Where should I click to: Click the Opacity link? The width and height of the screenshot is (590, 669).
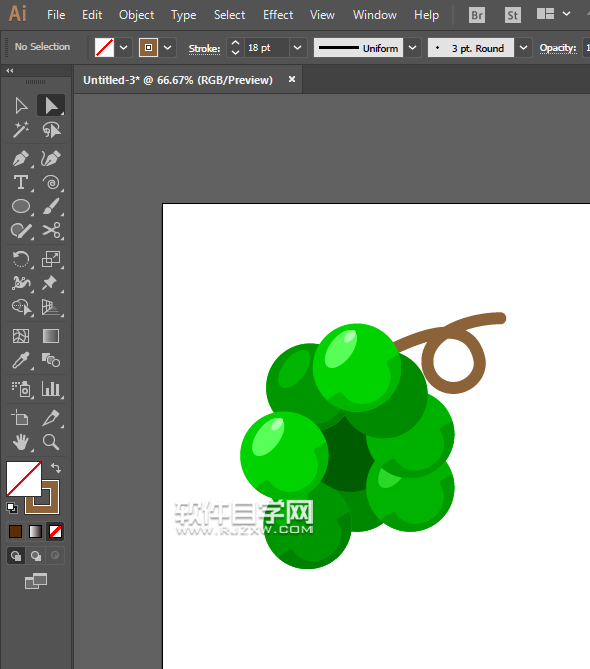tap(558, 48)
